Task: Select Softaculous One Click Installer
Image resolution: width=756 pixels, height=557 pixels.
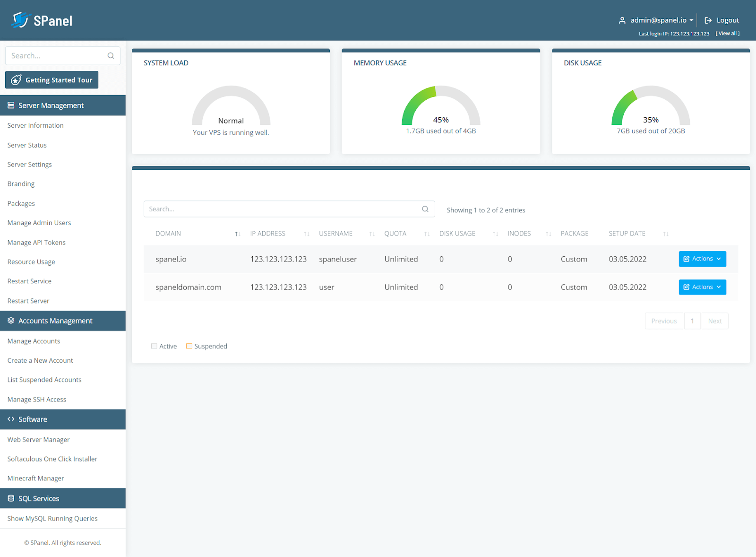Action: [52, 459]
